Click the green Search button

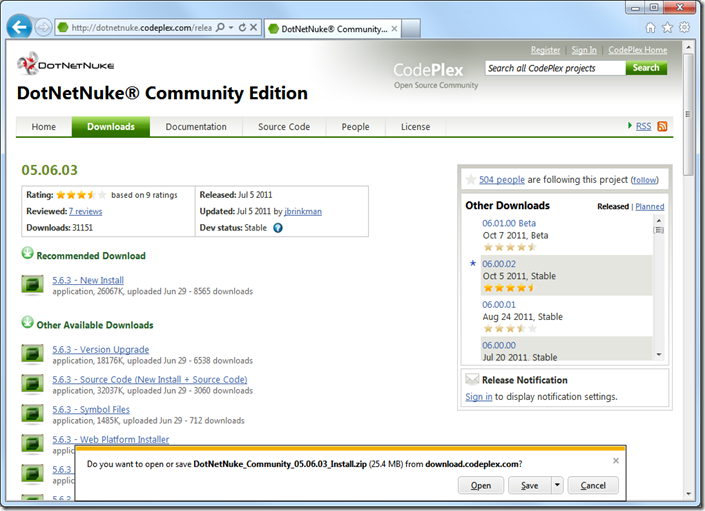click(646, 68)
